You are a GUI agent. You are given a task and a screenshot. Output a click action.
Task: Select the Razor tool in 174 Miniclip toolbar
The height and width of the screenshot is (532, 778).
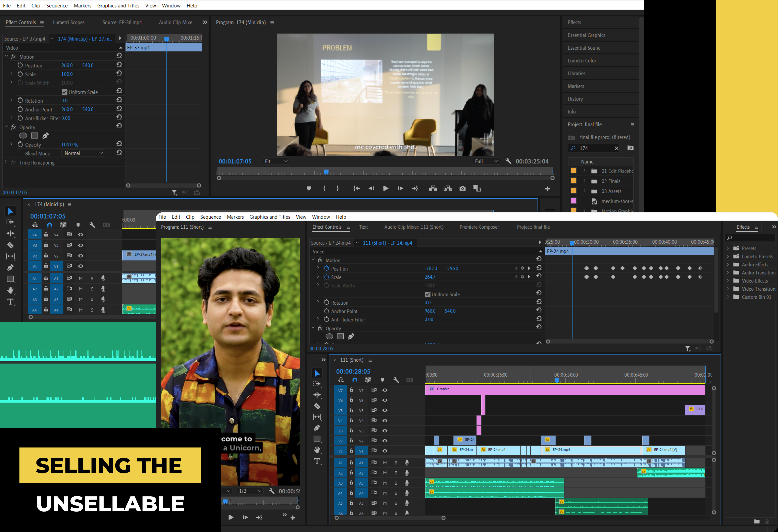pyautogui.click(x=10, y=245)
